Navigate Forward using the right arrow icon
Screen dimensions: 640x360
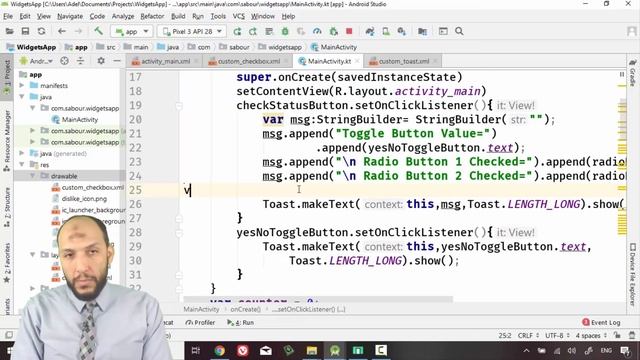pos(78,31)
